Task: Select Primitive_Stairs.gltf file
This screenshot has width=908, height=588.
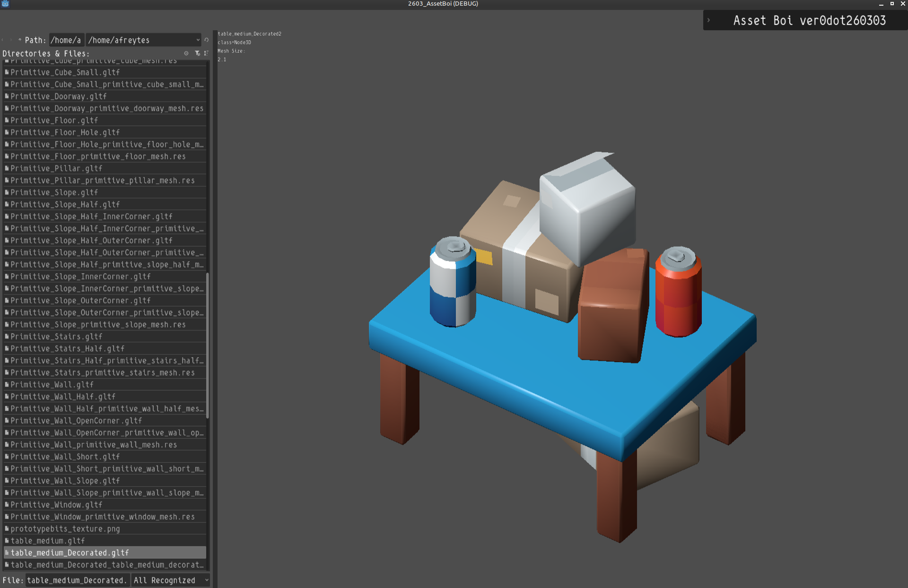Action: pos(56,337)
